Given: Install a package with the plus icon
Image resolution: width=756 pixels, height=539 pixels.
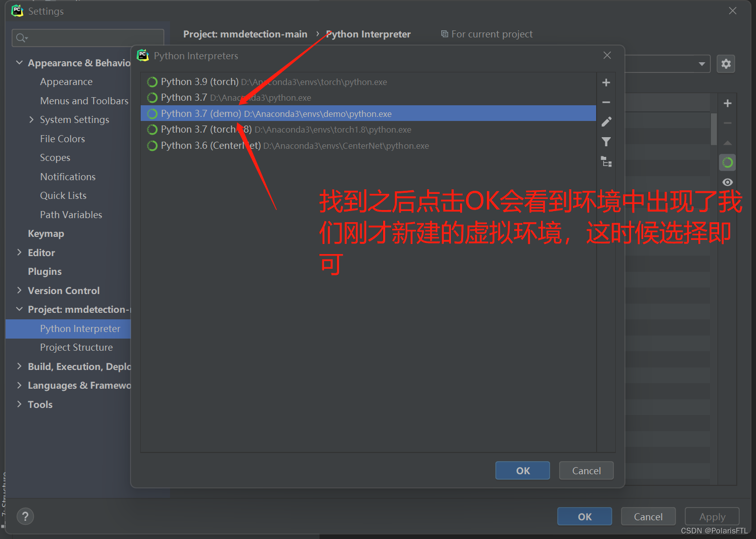Looking at the screenshot, I should [727, 103].
